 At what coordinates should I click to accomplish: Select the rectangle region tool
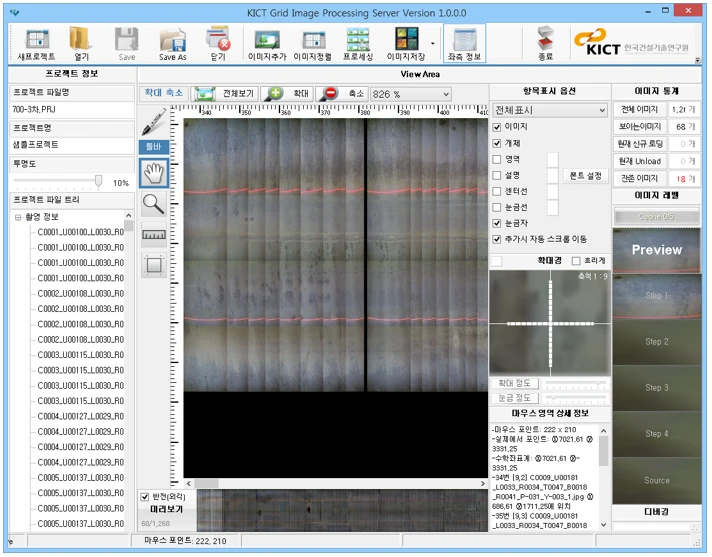click(154, 265)
